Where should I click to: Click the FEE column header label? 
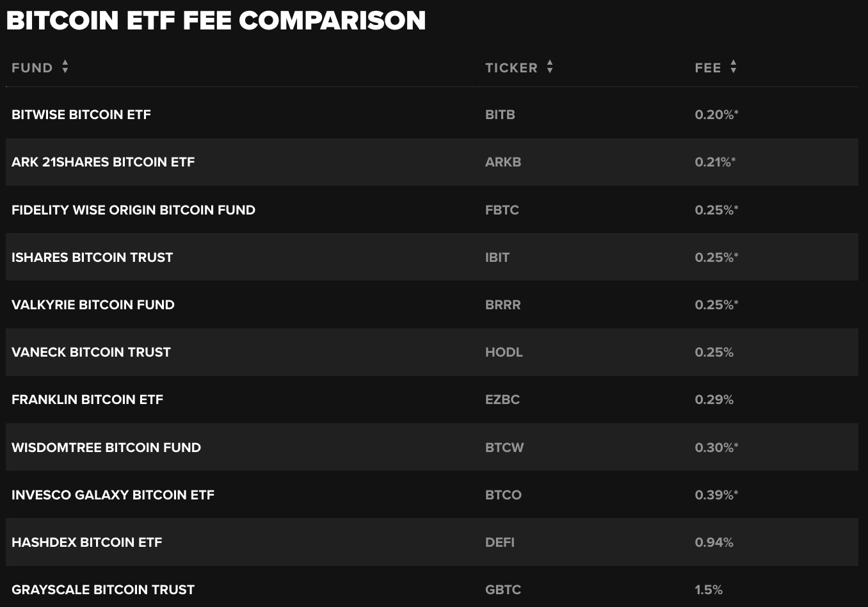pos(708,68)
